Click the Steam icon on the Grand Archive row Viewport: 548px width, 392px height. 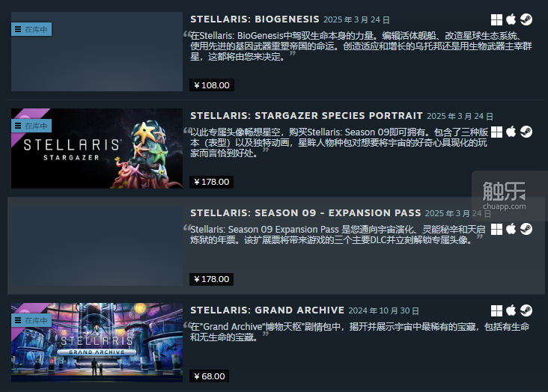526,310
